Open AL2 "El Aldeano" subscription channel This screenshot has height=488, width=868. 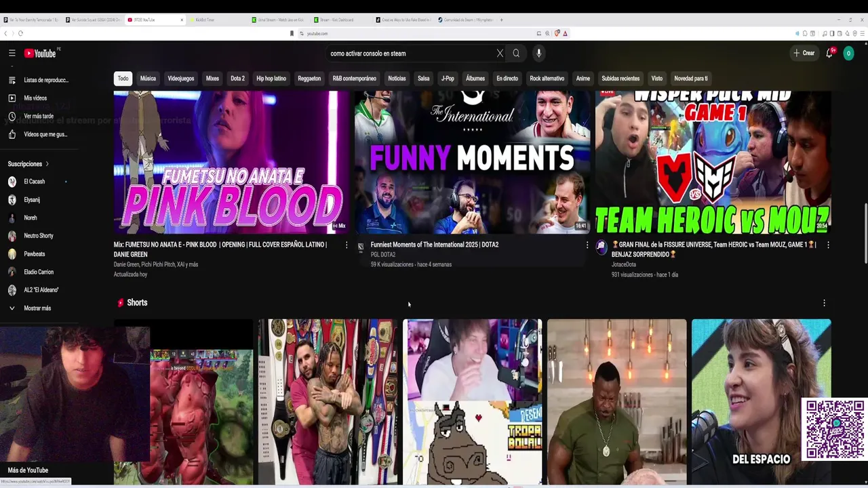pos(41,290)
